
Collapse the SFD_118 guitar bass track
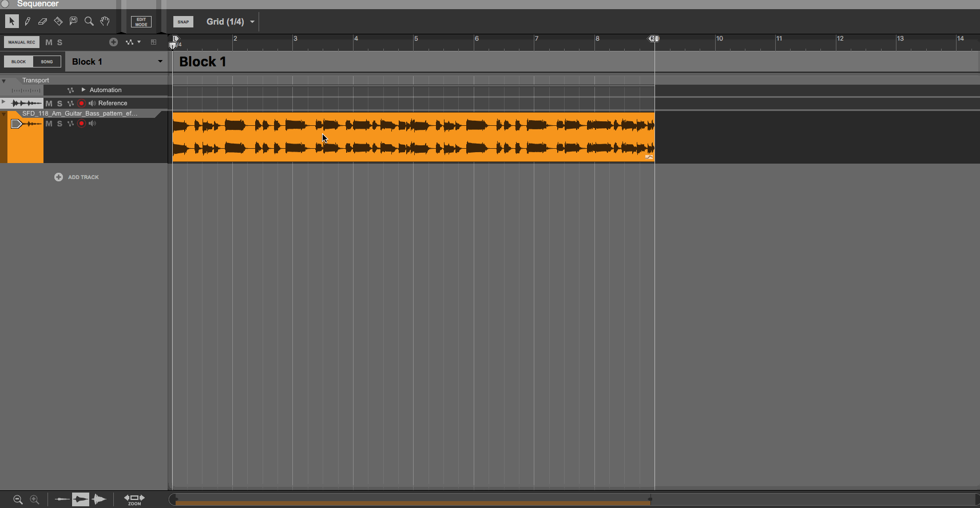coord(4,114)
